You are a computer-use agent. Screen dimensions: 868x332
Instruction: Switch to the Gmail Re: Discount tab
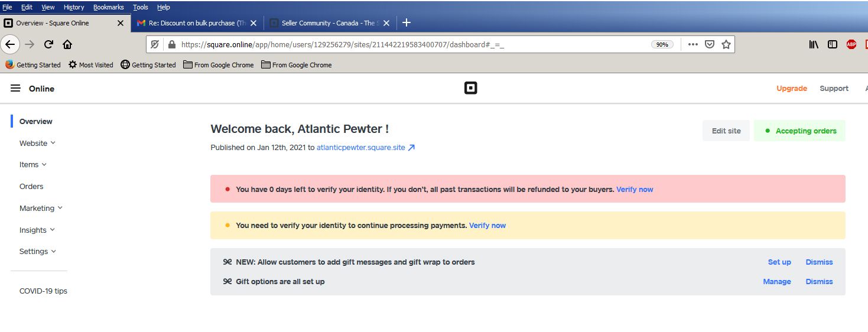[x=197, y=23]
